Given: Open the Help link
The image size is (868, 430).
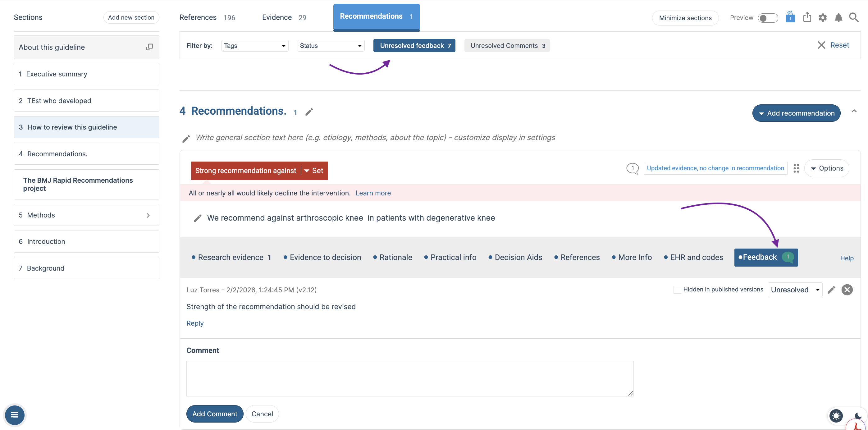Looking at the screenshot, I should tap(847, 258).
